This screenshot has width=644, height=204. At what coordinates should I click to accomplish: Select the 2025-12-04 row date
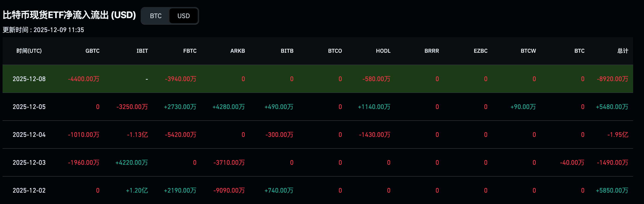click(29, 135)
